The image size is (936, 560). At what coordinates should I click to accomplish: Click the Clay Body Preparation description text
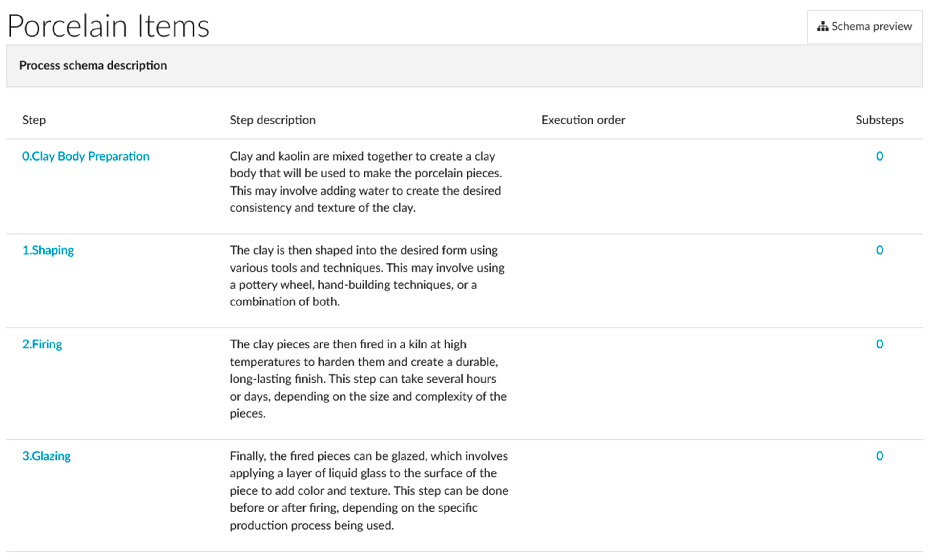pyautogui.click(x=365, y=182)
